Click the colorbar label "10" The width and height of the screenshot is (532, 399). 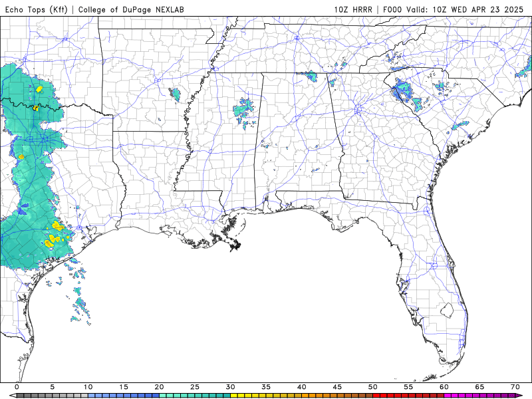(88, 387)
